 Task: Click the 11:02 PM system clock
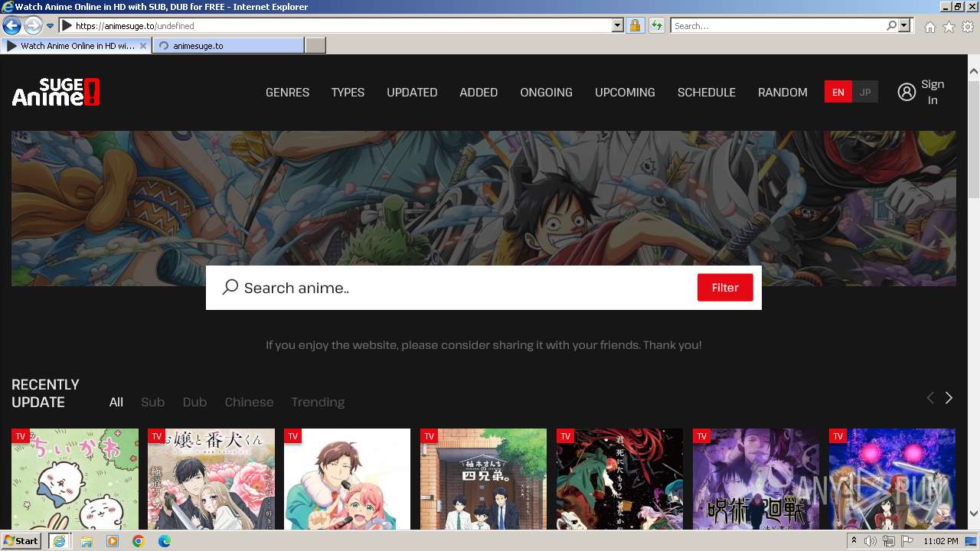tap(941, 541)
